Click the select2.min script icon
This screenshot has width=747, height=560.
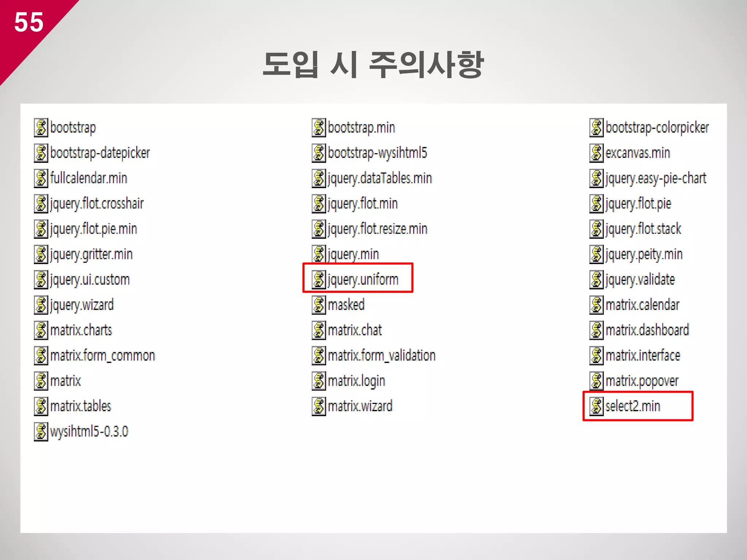(596, 406)
